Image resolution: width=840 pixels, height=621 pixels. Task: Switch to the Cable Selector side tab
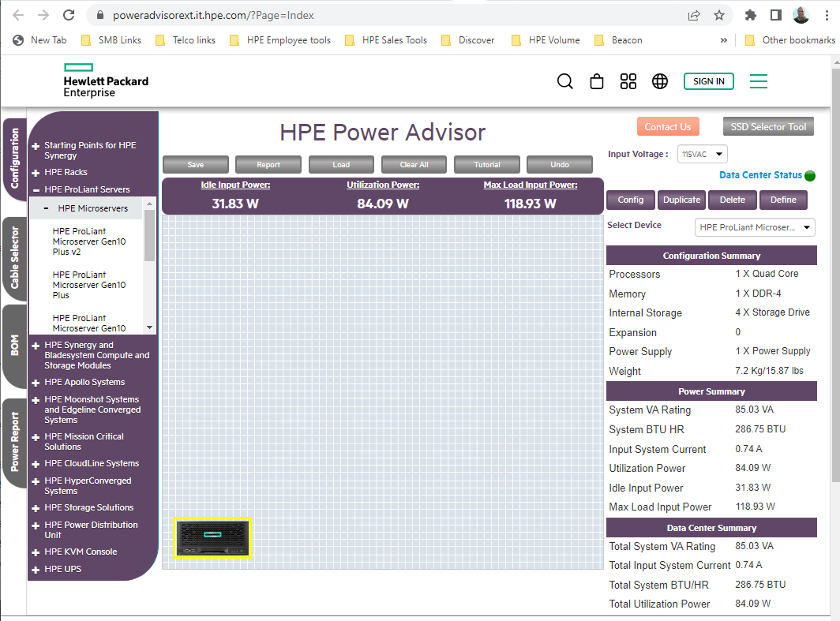(14, 258)
